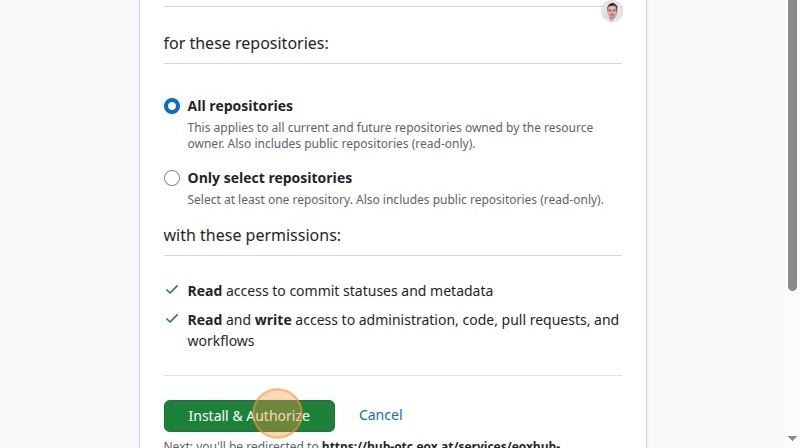
Task: Click the user avatar picture
Action: (612, 11)
